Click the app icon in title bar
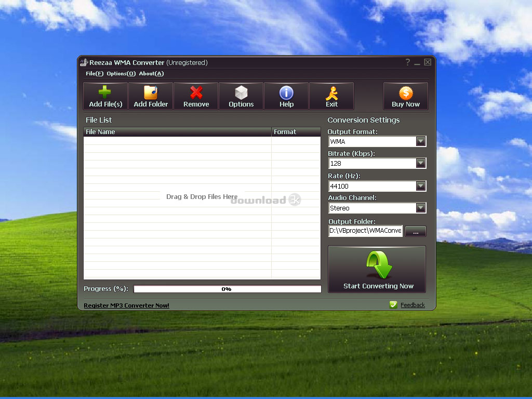 pyautogui.click(x=84, y=62)
